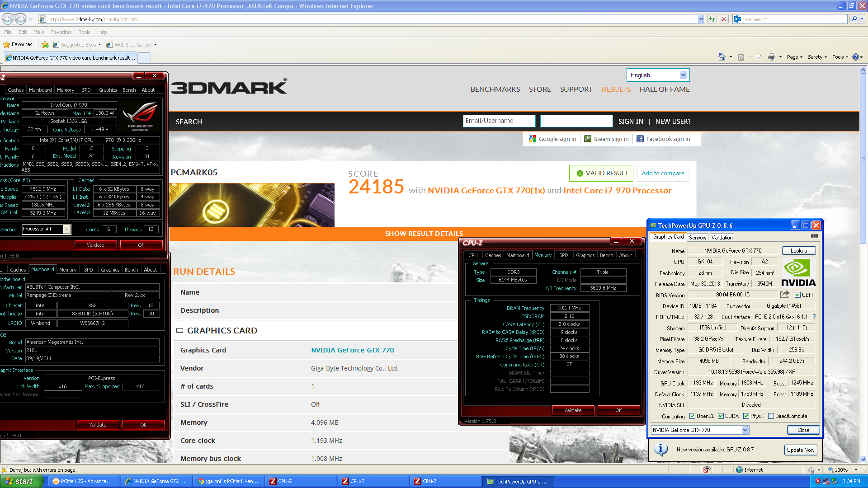Click the NVIDIA logo in GPU-Z
Viewport: 868px width, 488px height.
(798, 273)
